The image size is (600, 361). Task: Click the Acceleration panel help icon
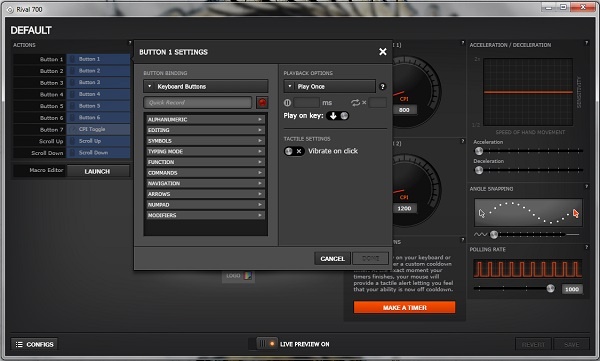586,43
